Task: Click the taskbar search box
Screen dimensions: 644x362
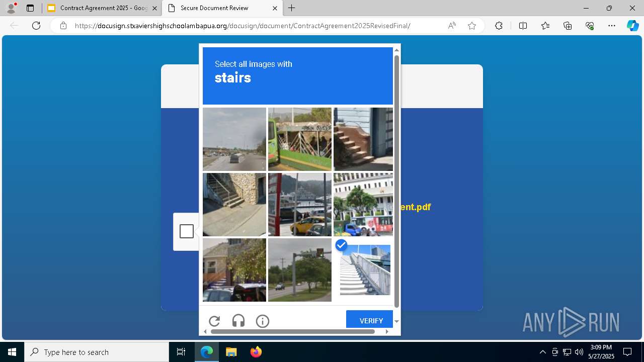Action: [97, 352]
